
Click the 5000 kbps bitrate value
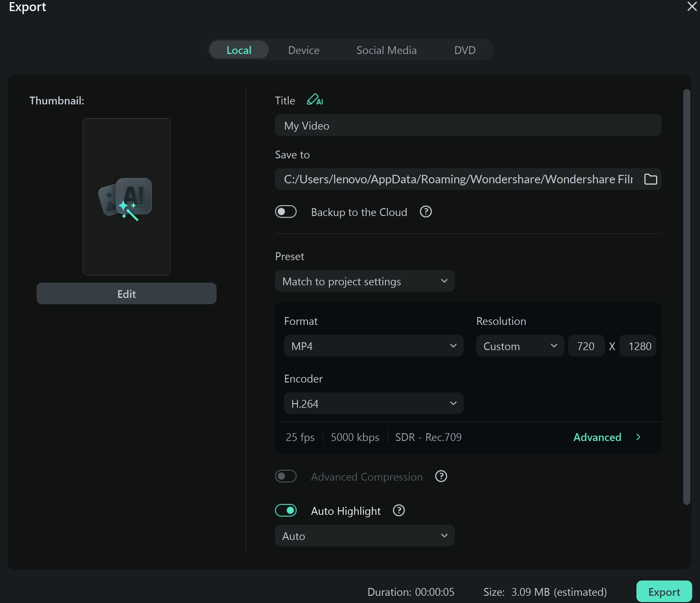click(x=355, y=437)
